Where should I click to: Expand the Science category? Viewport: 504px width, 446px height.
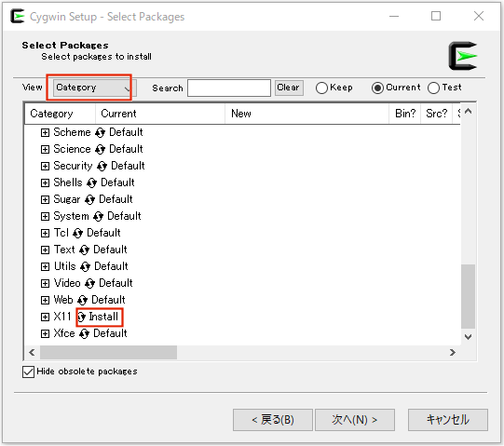coord(45,149)
